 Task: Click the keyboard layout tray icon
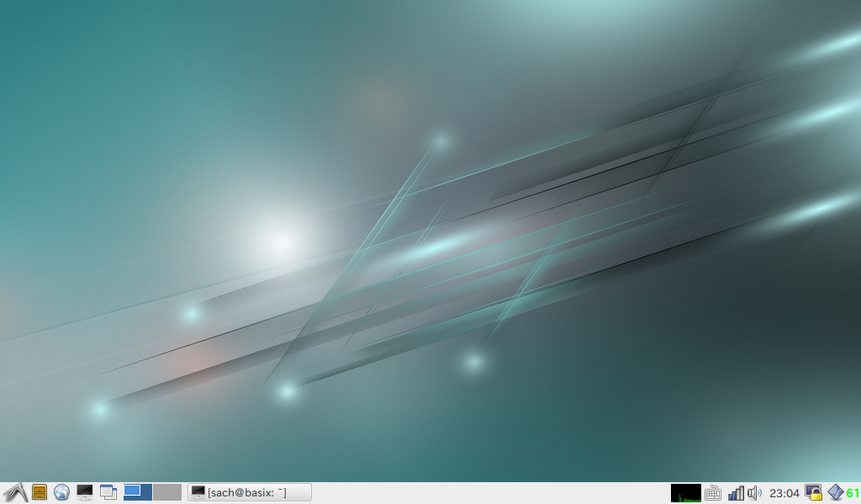713,493
